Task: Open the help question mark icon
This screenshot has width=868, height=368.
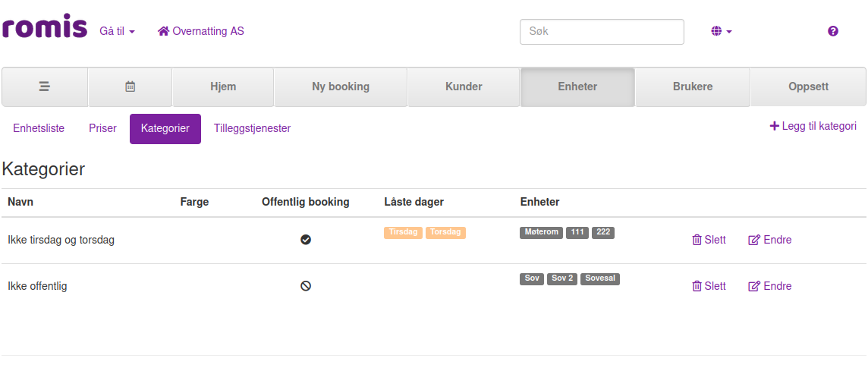Action: (832, 31)
